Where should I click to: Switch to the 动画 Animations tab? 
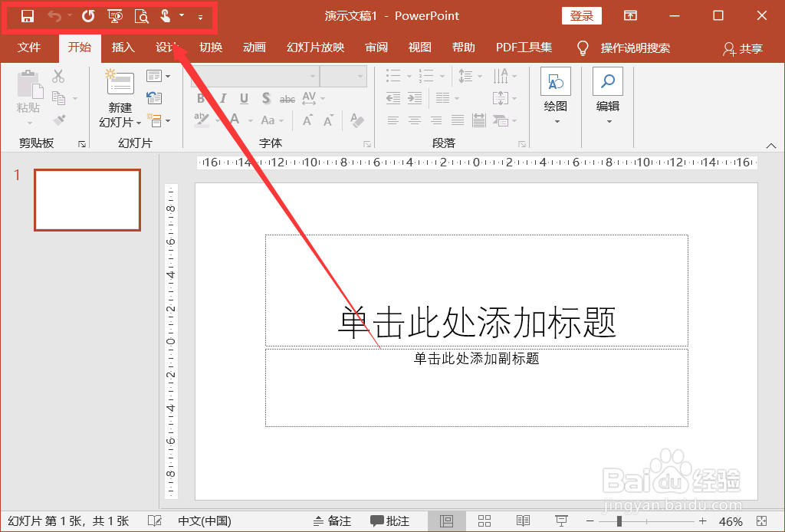(255, 48)
